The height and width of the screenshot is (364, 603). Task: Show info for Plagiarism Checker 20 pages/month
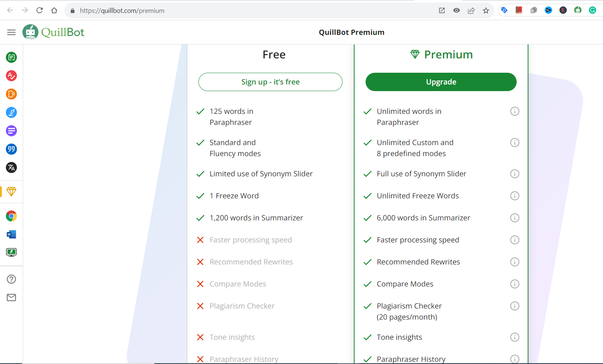[x=515, y=306]
